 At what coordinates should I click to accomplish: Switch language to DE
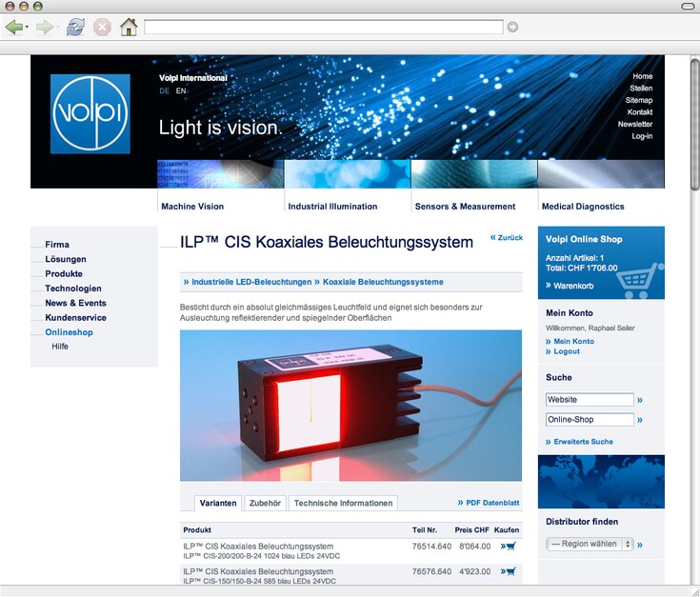(x=164, y=90)
